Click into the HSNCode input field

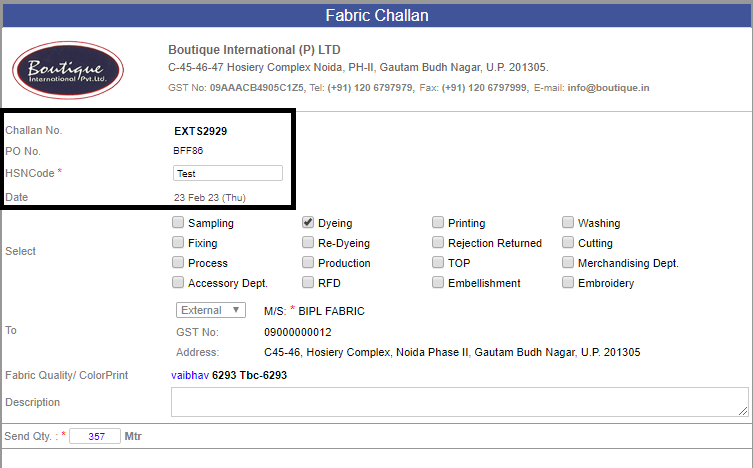[228, 173]
